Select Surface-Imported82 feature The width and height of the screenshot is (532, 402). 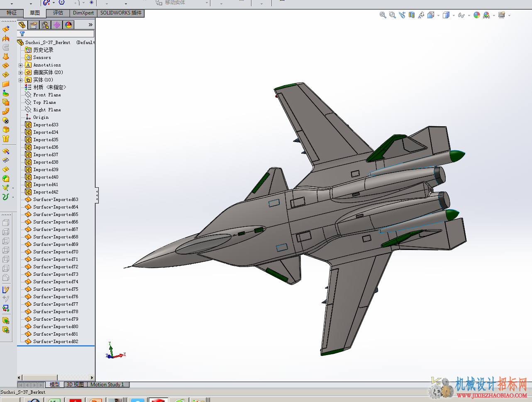(56, 341)
